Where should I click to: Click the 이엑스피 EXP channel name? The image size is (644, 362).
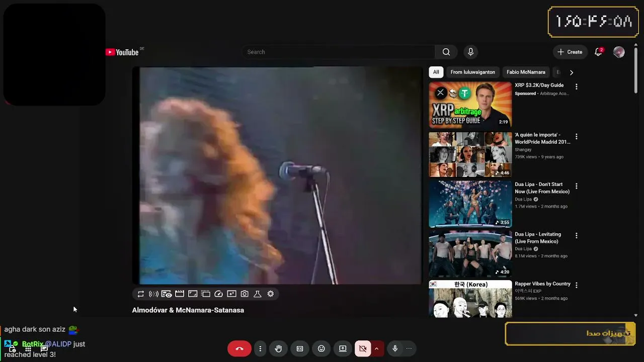click(x=528, y=291)
